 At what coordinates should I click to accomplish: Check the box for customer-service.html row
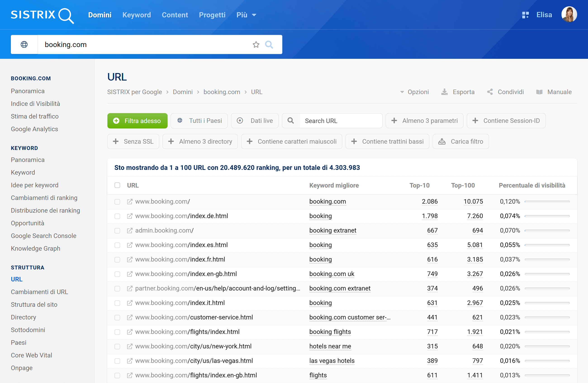pos(117,318)
